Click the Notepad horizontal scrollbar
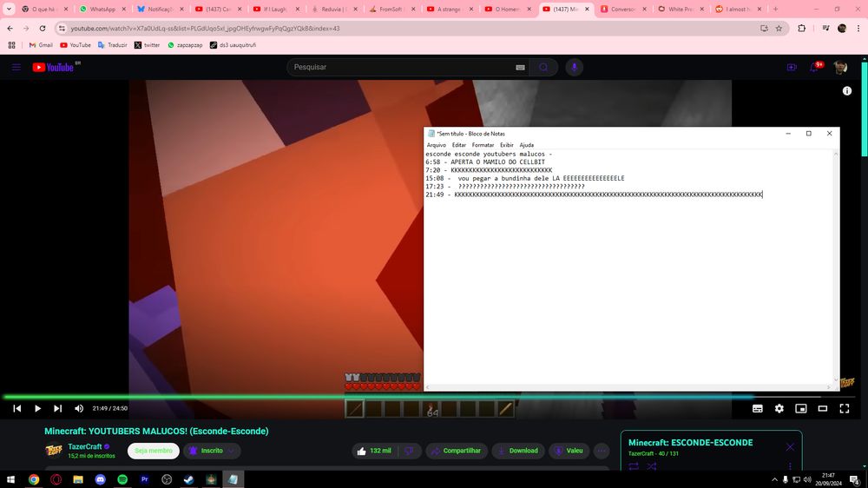The width and height of the screenshot is (868, 488). coord(628,387)
